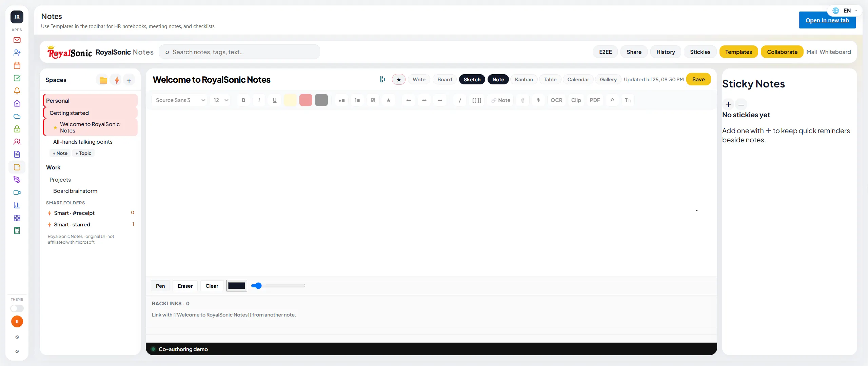This screenshot has width=868, height=366.
Task: Click the new folder icon in Spaces
Action: (103, 80)
